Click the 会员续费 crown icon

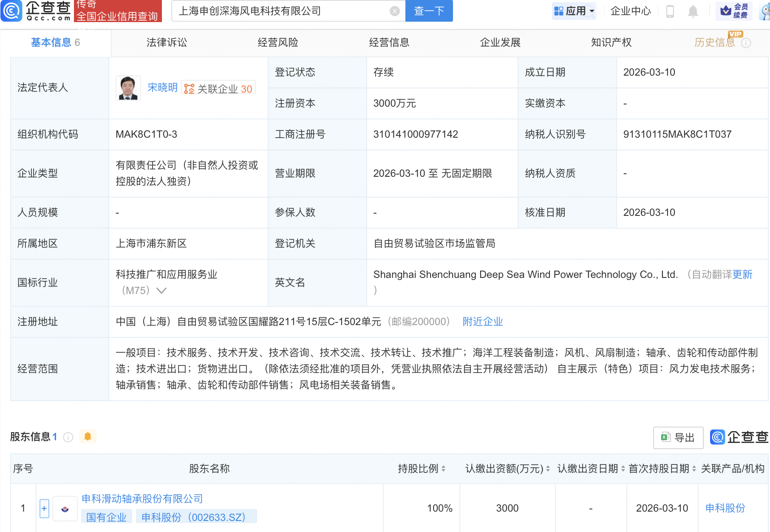(x=734, y=11)
